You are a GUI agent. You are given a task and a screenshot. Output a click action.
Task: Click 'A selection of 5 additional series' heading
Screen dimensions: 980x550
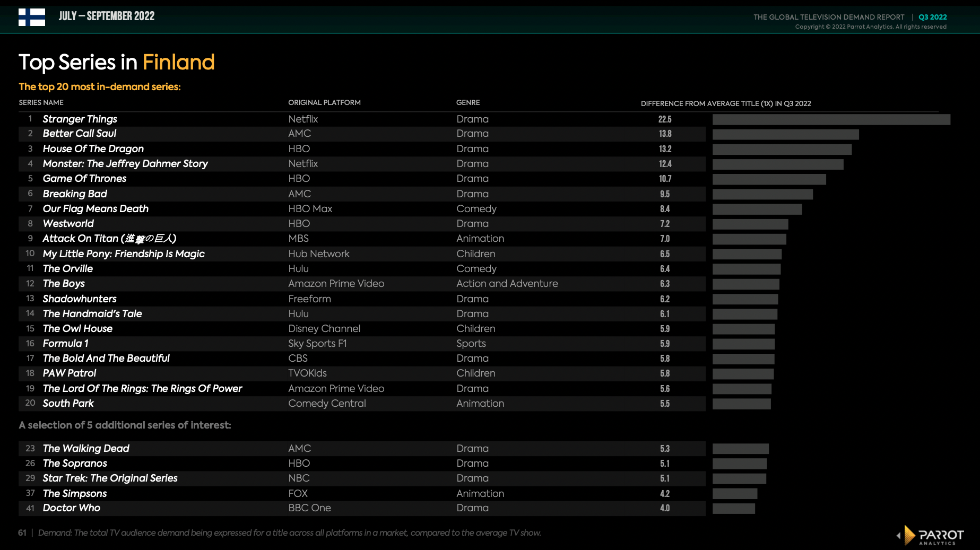(x=125, y=425)
